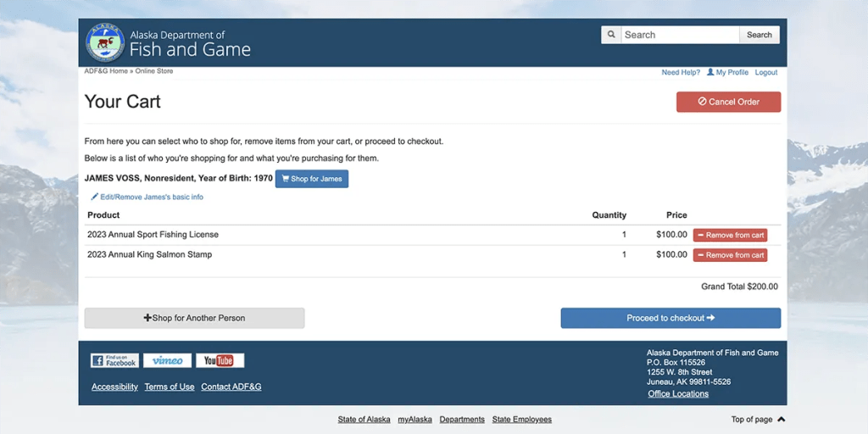Open Office Locations footer link

[678, 394]
